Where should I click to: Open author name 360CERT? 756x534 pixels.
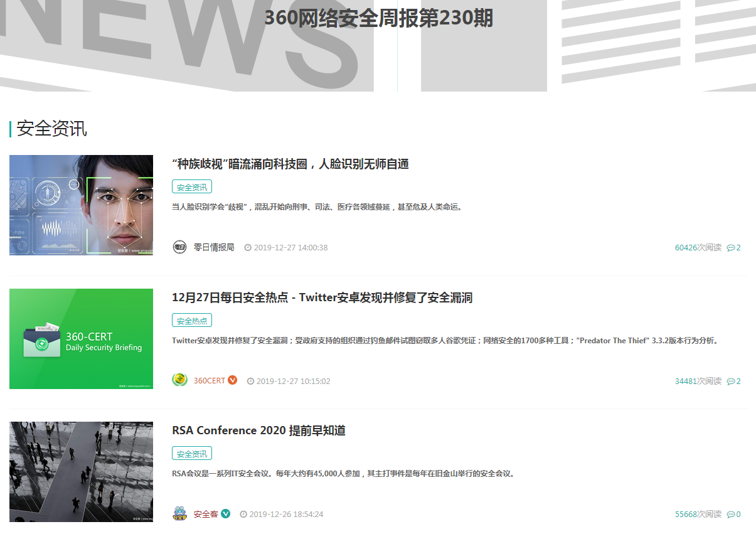click(x=209, y=381)
